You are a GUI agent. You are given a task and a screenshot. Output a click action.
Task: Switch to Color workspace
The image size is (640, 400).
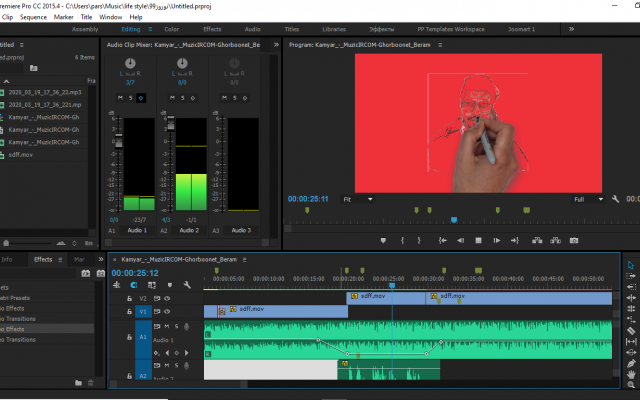(172, 29)
